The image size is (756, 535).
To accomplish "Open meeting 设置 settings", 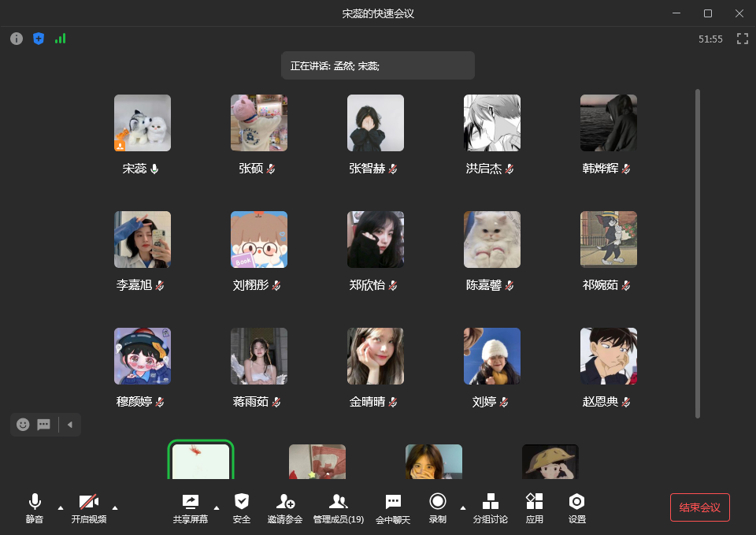I will pyautogui.click(x=576, y=508).
